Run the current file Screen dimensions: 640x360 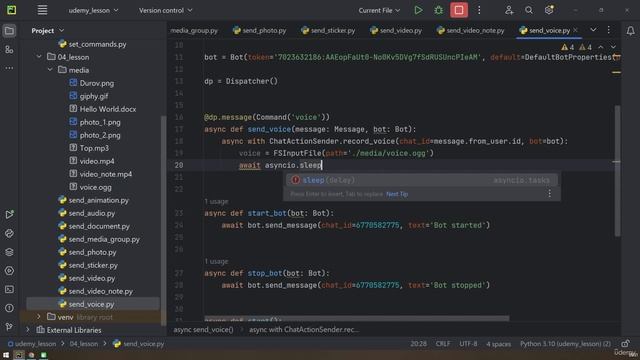pos(418,10)
